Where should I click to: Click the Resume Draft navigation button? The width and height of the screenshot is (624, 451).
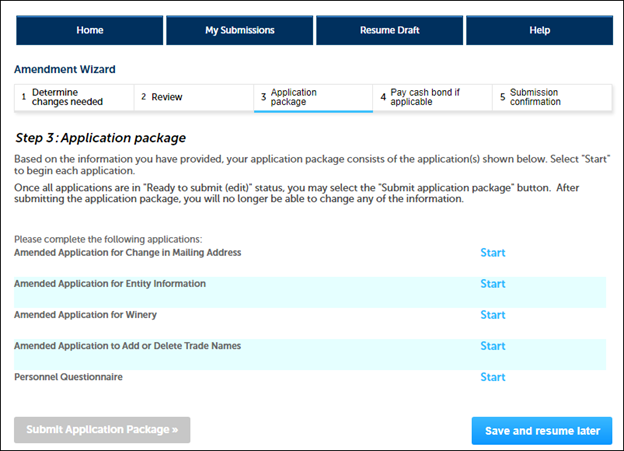coord(389,30)
